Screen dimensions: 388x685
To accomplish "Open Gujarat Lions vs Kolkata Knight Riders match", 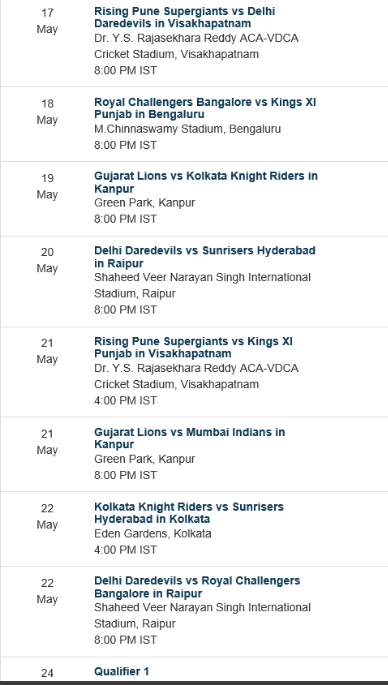I will [x=206, y=182].
